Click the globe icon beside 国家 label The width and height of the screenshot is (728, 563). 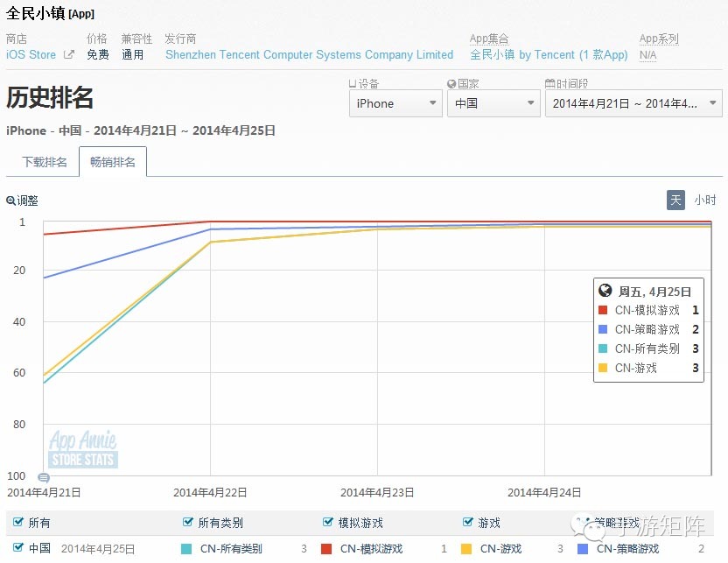pyautogui.click(x=451, y=83)
